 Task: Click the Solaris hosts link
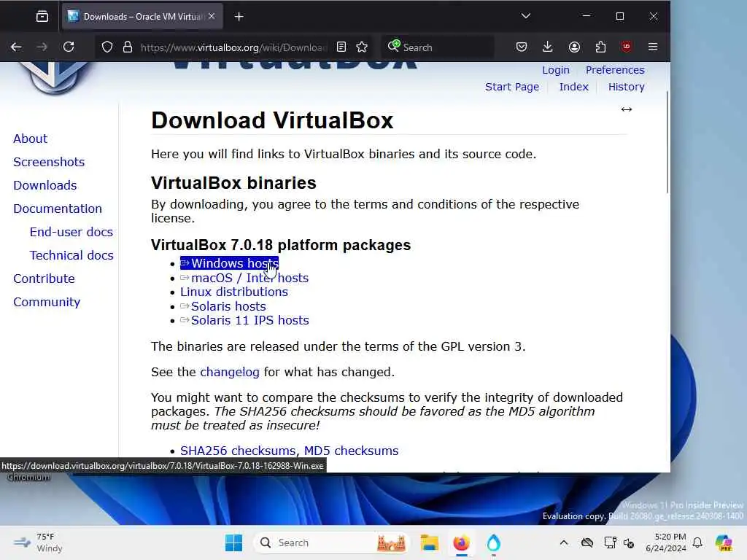223,306
